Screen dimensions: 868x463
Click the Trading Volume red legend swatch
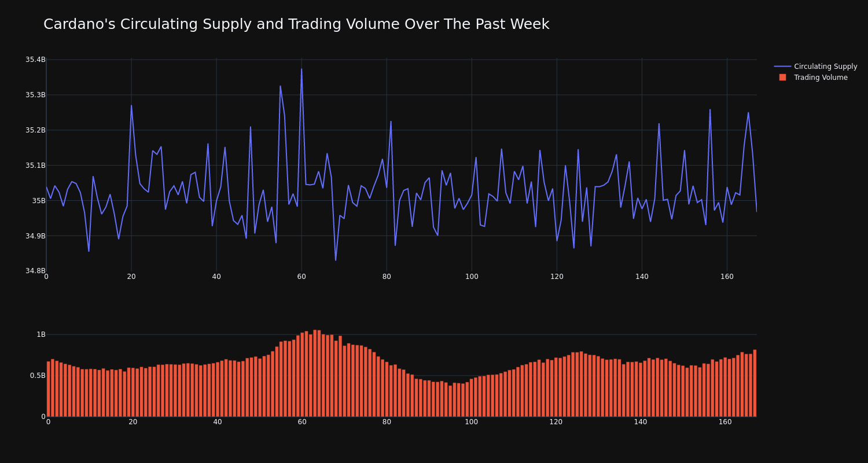(x=782, y=78)
